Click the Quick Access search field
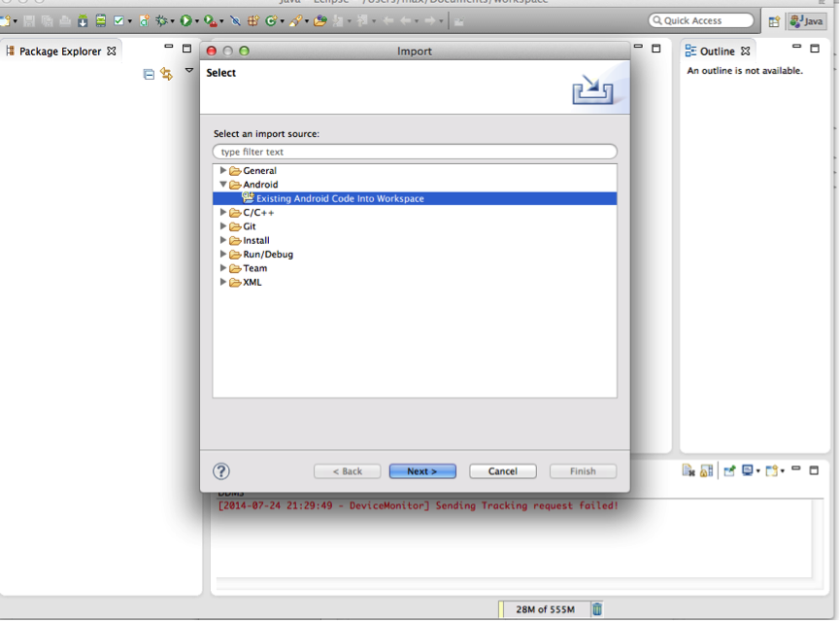This screenshot has width=840, height=621. coord(701,20)
